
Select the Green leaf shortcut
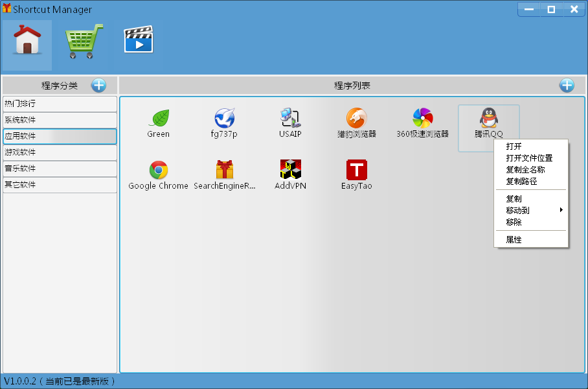(158, 124)
